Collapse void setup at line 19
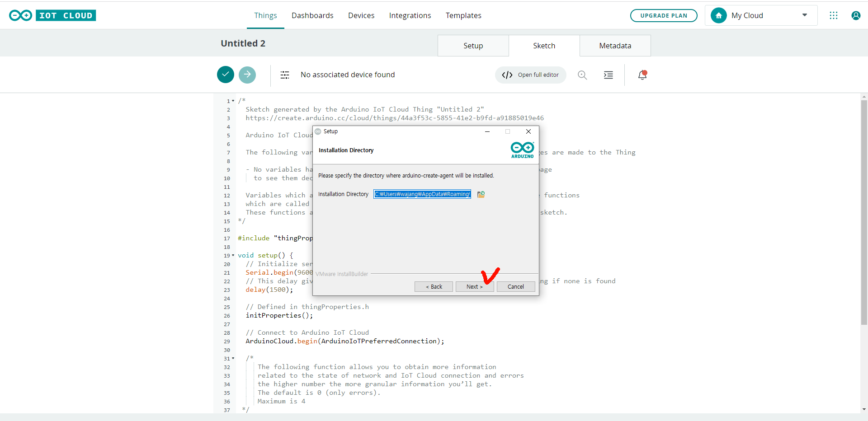 (233, 255)
